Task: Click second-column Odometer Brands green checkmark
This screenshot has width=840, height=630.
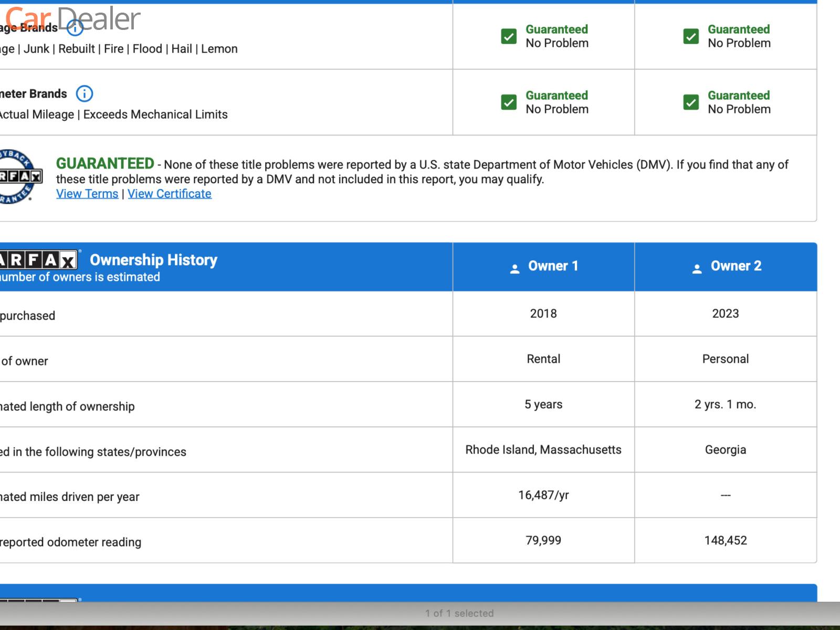Action: (x=691, y=102)
